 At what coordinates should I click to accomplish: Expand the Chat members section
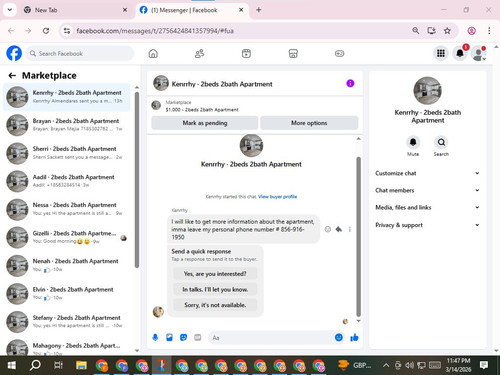pyautogui.click(x=427, y=190)
